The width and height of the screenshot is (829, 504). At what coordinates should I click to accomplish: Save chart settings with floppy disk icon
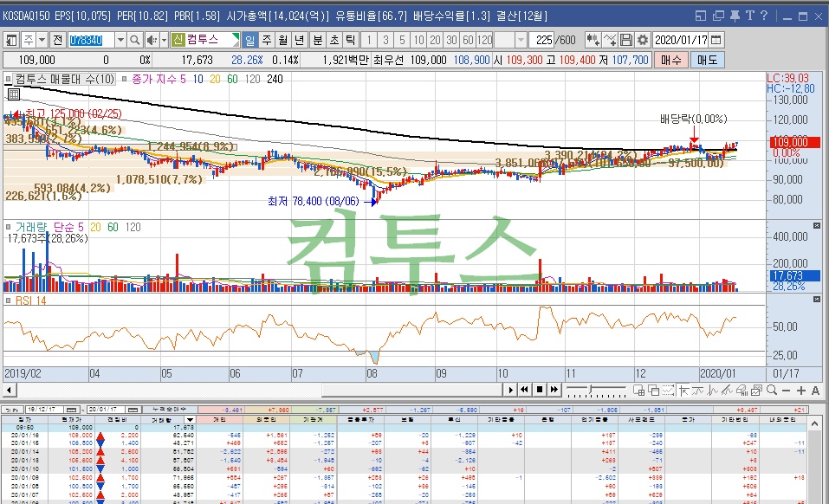pos(626,40)
